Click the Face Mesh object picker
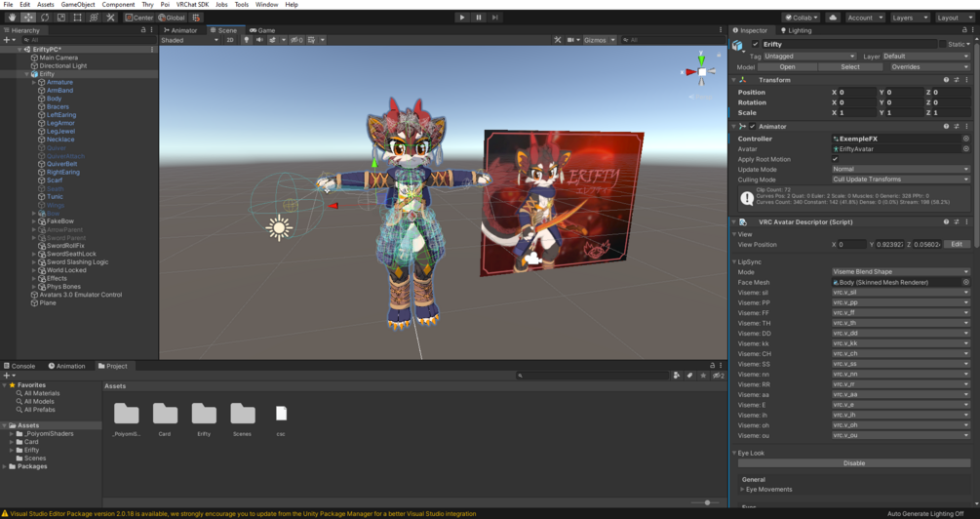Image resolution: width=980 pixels, height=519 pixels. (x=965, y=282)
